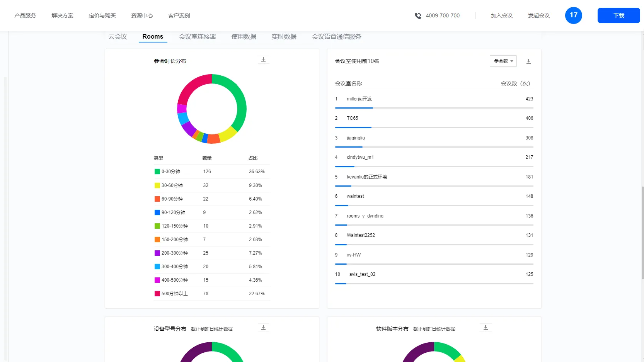This screenshot has width=644, height=362.
Task: Click the blue 下载 button
Action: coord(618,15)
